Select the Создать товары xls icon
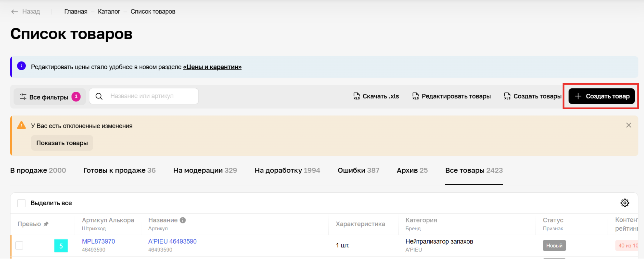The width and height of the screenshot is (644, 261). (507, 96)
